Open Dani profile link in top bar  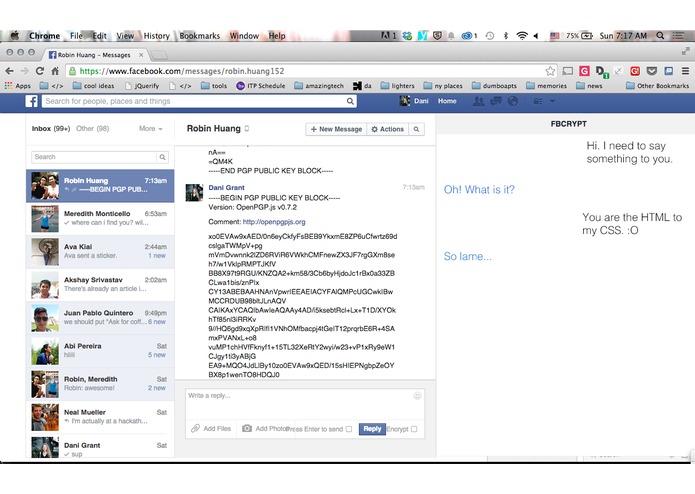pos(414,101)
